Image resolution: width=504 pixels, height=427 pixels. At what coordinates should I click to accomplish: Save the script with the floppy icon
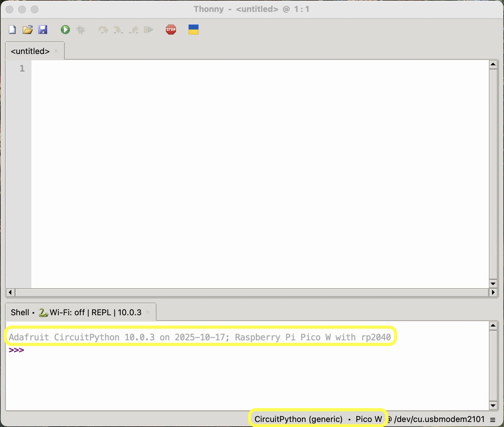(43, 30)
